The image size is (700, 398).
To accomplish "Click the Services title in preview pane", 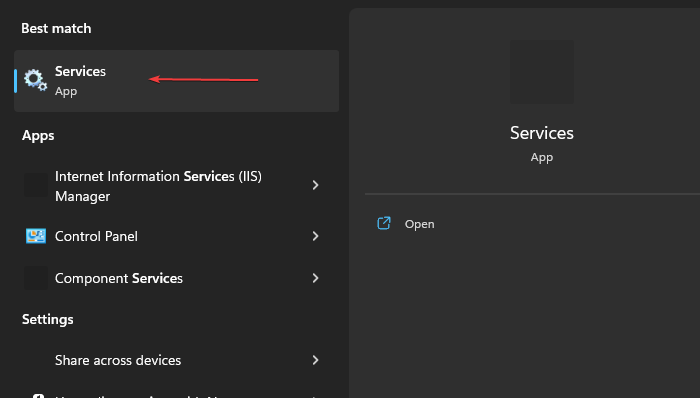I will pyautogui.click(x=542, y=133).
